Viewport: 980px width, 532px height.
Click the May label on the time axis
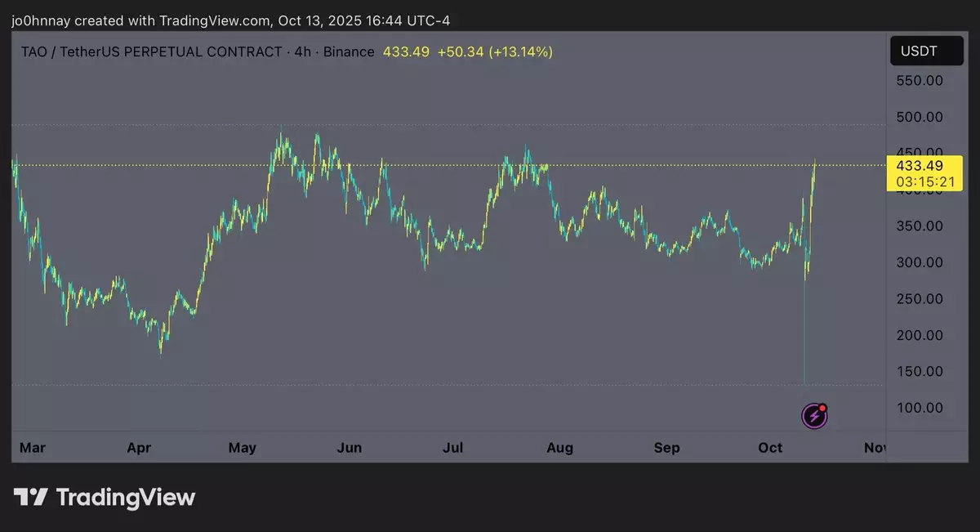(243, 448)
